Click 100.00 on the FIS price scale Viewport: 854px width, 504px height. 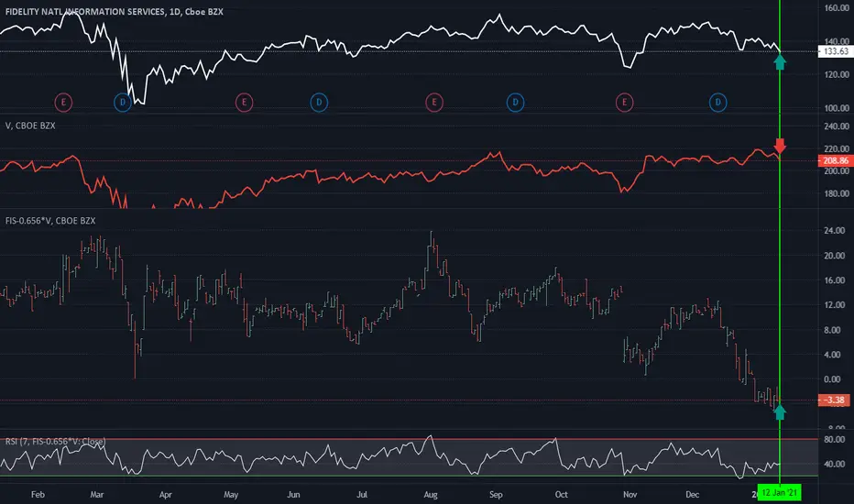pyautogui.click(x=837, y=108)
